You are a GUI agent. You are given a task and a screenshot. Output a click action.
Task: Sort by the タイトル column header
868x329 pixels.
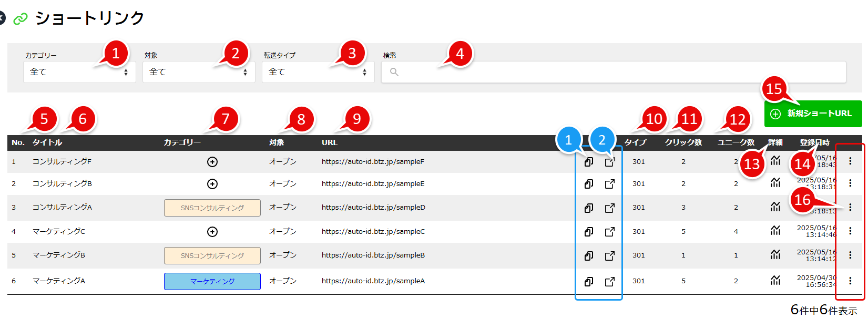tap(47, 142)
